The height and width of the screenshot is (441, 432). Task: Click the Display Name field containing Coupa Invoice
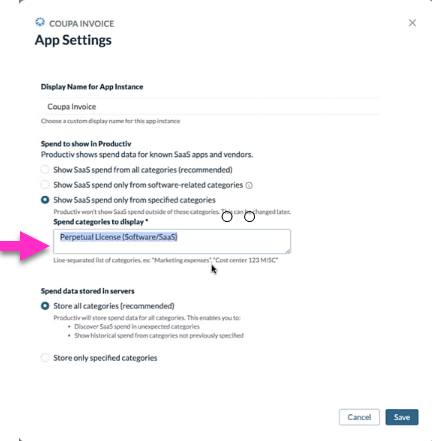[x=211, y=107]
